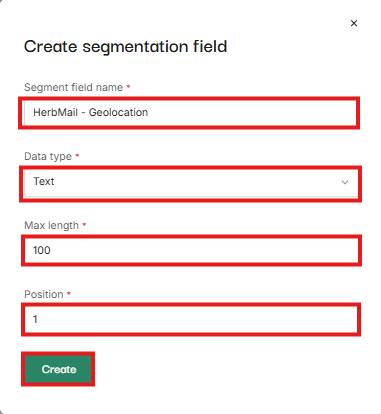Viewport: 381px width, 414px height.
Task: Click the value 100 in Max length
Action: click(x=42, y=250)
